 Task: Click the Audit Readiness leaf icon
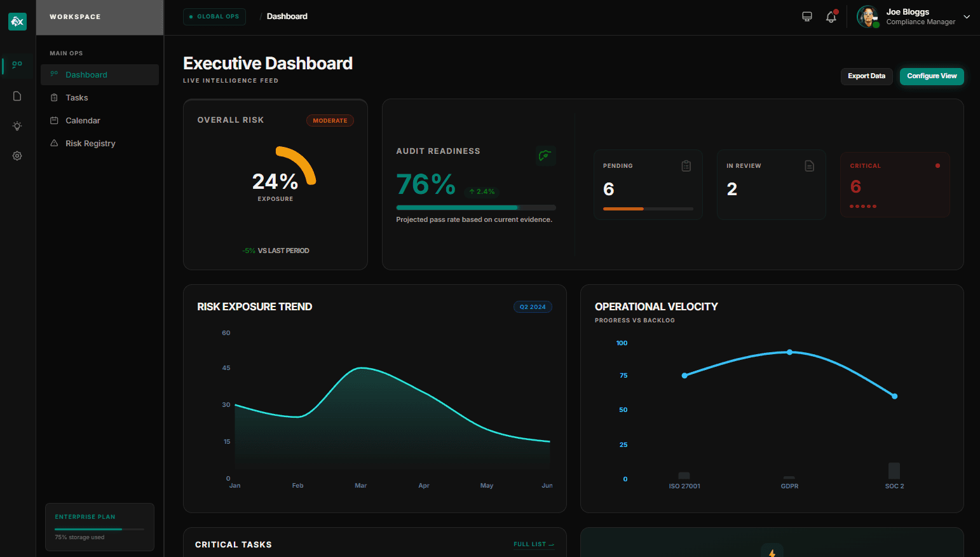(545, 155)
